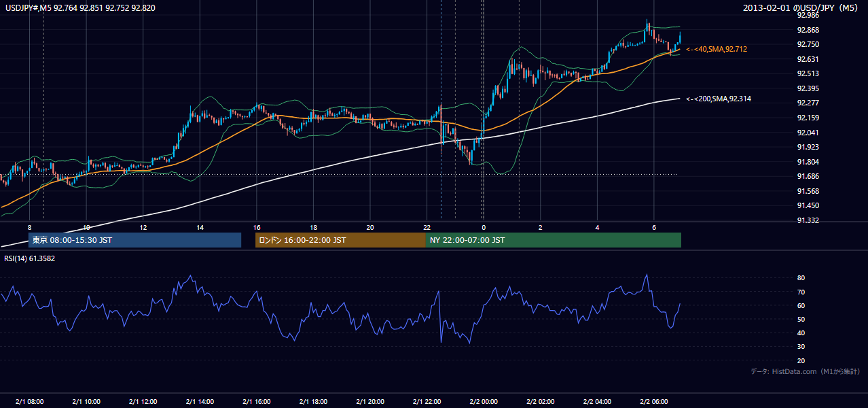
Task: Click RSI scale value 40
Action: tap(801, 333)
